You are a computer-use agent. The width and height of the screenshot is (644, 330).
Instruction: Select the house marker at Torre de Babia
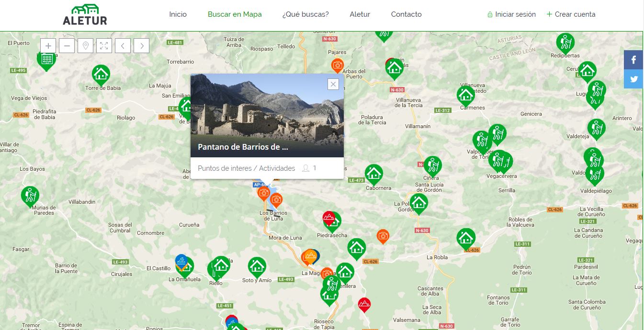click(101, 74)
